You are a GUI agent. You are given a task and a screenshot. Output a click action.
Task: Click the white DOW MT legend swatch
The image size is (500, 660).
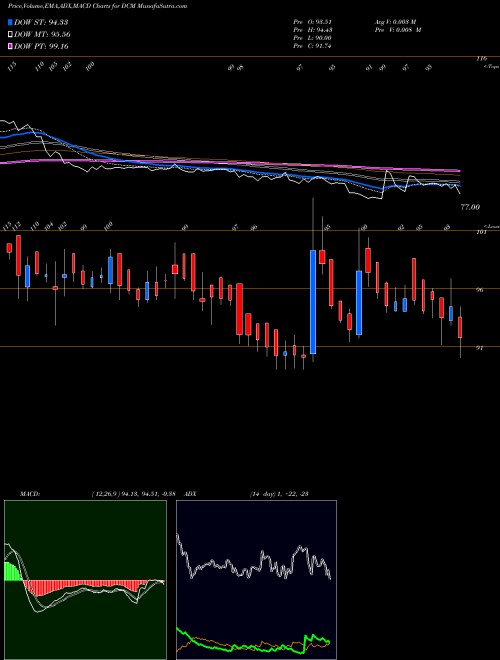pos(11,35)
